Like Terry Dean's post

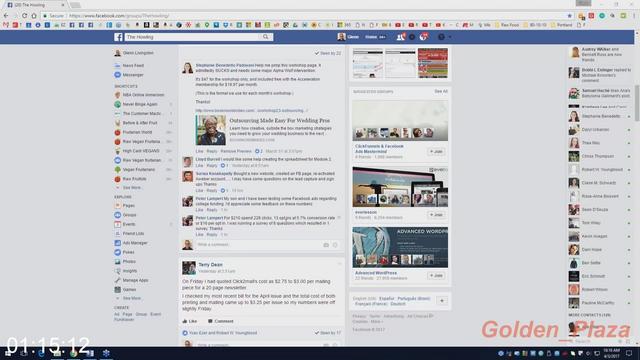point(189,321)
